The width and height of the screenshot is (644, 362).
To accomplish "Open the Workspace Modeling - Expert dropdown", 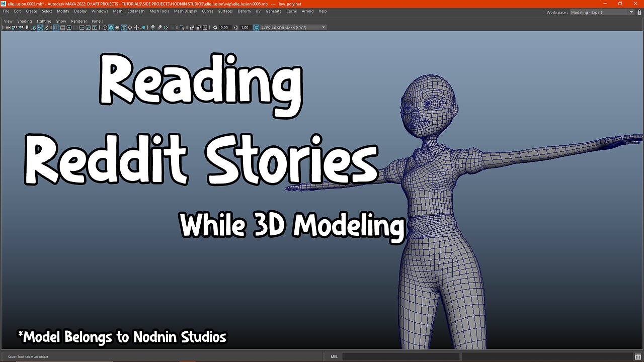I will [x=602, y=12].
